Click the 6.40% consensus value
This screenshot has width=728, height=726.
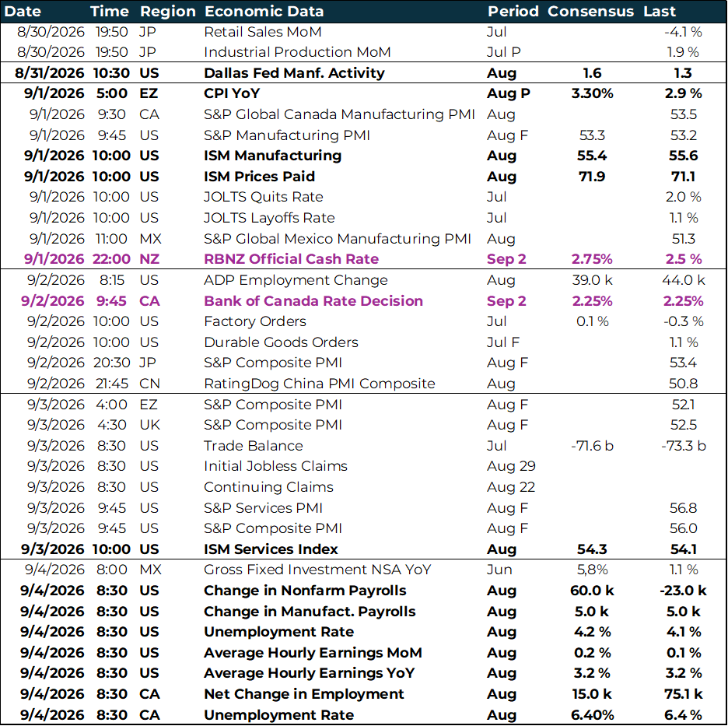click(x=592, y=715)
